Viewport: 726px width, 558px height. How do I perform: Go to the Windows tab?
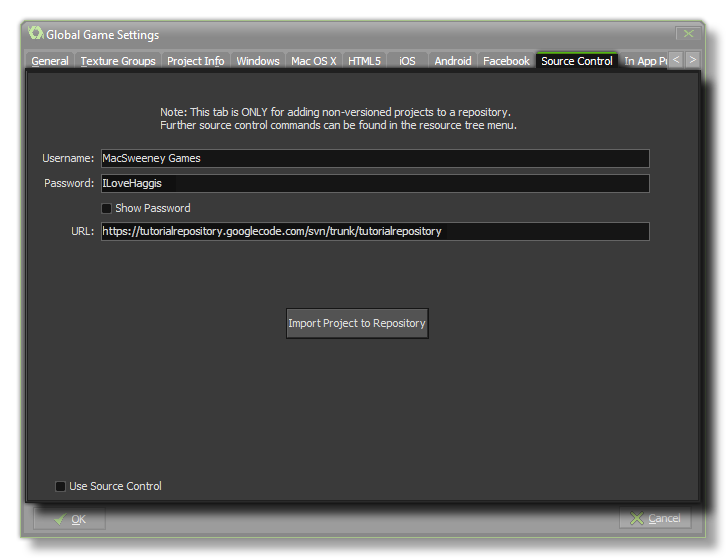click(257, 61)
